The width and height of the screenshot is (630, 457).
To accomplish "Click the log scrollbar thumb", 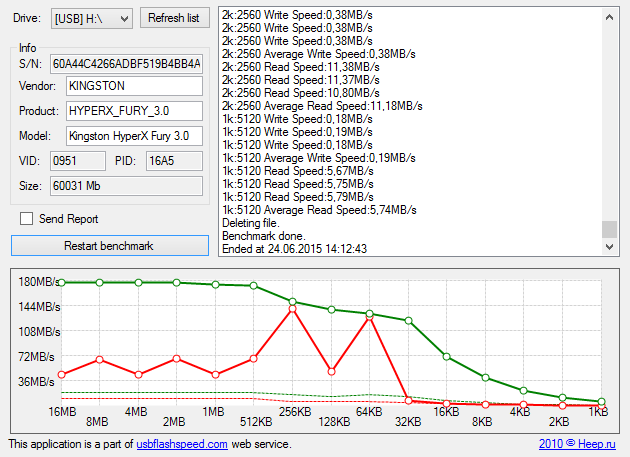I will click(x=610, y=230).
